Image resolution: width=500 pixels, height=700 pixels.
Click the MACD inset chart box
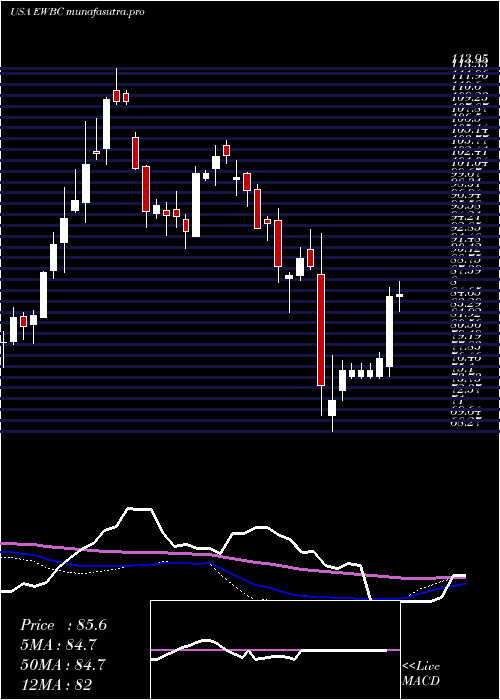tap(275, 650)
